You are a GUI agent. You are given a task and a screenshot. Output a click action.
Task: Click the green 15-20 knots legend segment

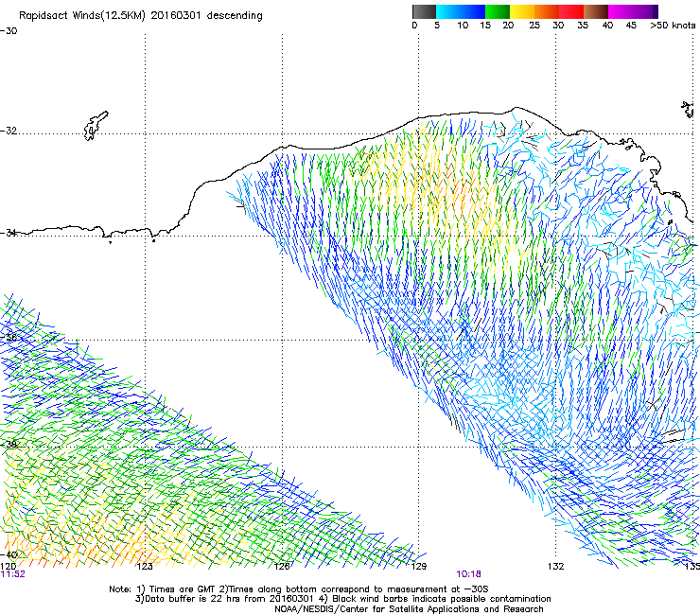498,11
